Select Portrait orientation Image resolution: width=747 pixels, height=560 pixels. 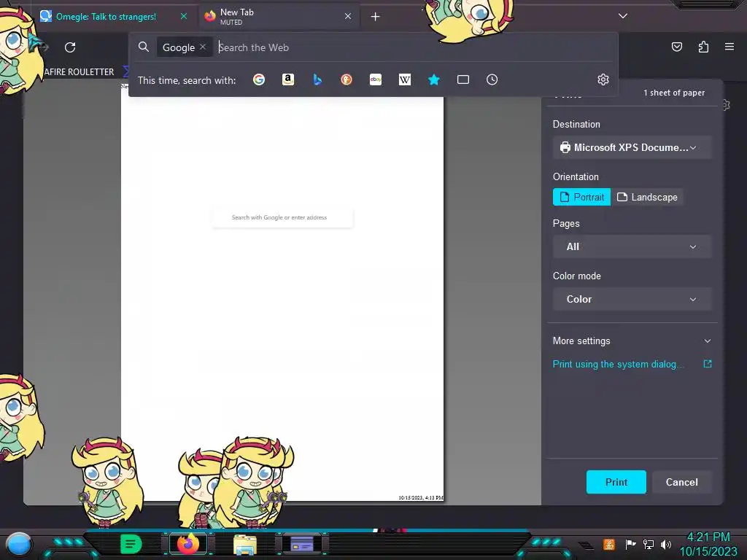(581, 197)
